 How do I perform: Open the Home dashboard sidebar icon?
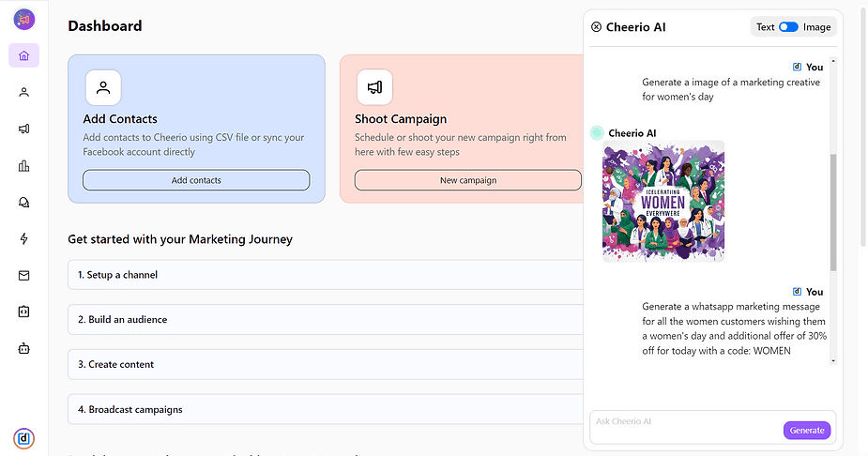23,55
